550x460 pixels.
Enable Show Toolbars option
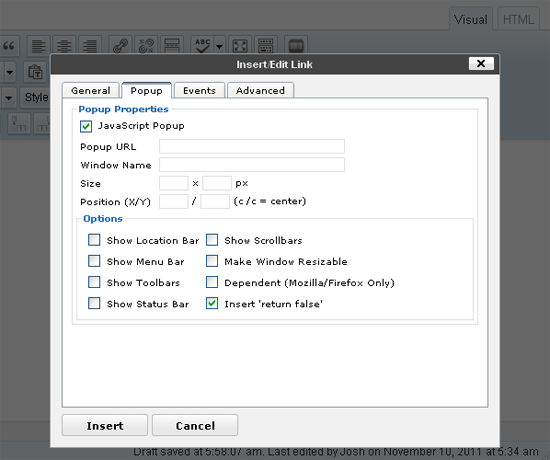[94, 282]
